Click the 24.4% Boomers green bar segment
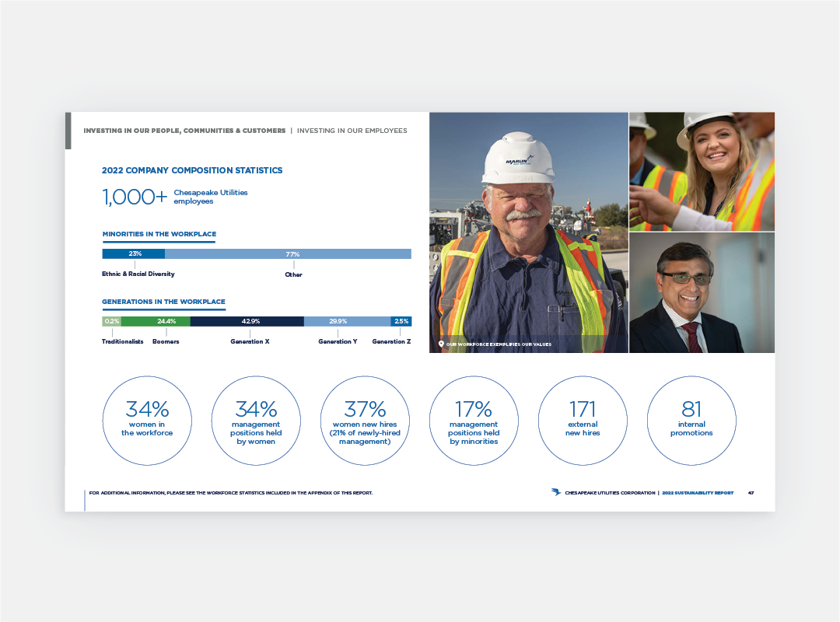 pos(156,321)
